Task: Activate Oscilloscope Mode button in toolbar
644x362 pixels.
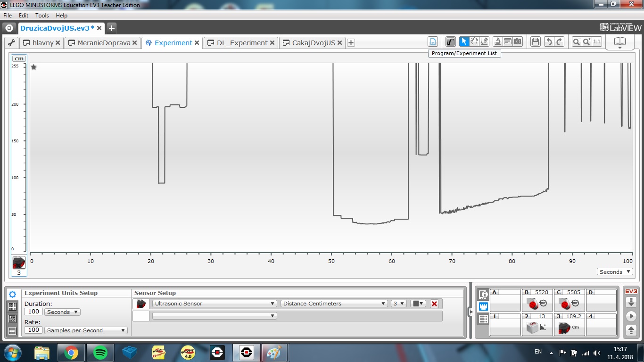Action: coord(451,41)
